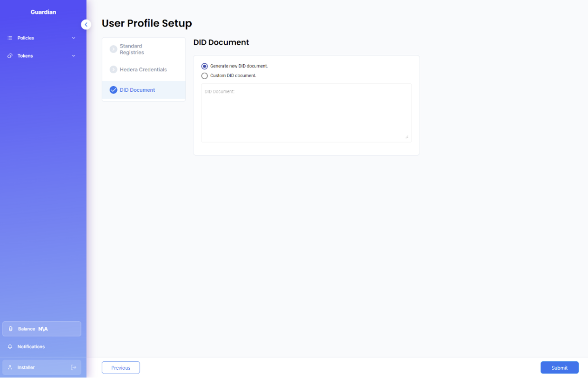Click the logout icon next to Installer
The image size is (588, 378).
(73, 368)
